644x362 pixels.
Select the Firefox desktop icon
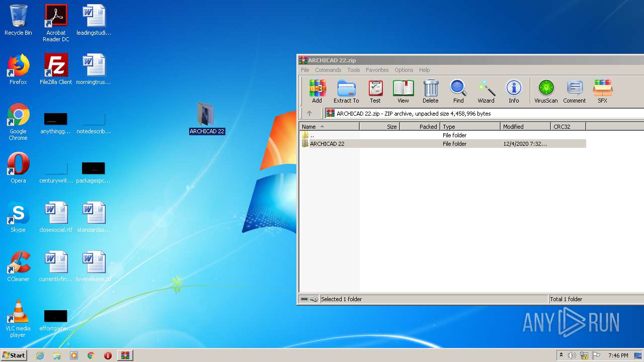[18, 69]
